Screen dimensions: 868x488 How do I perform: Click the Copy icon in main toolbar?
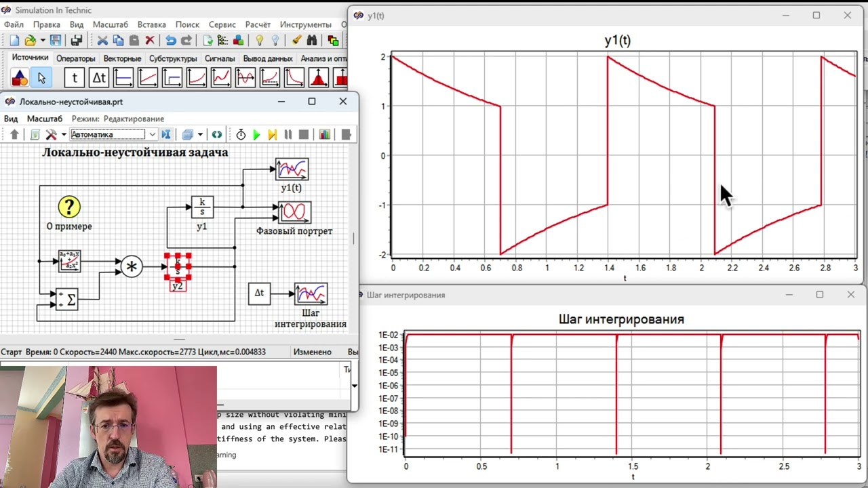pyautogui.click(x=118, y=41)
